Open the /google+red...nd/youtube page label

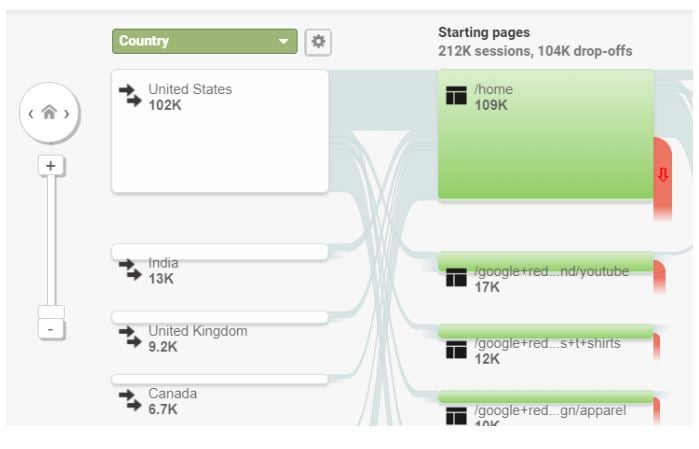pos(551,272)
